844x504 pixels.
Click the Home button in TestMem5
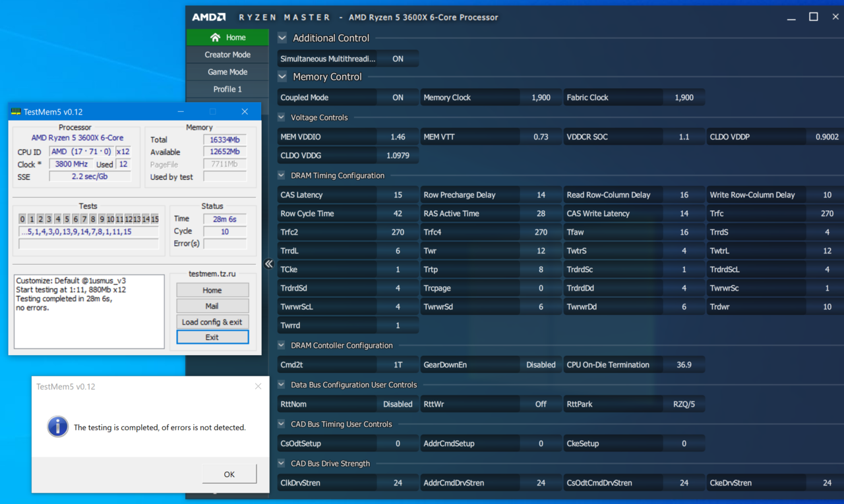[x=212, y=291]
